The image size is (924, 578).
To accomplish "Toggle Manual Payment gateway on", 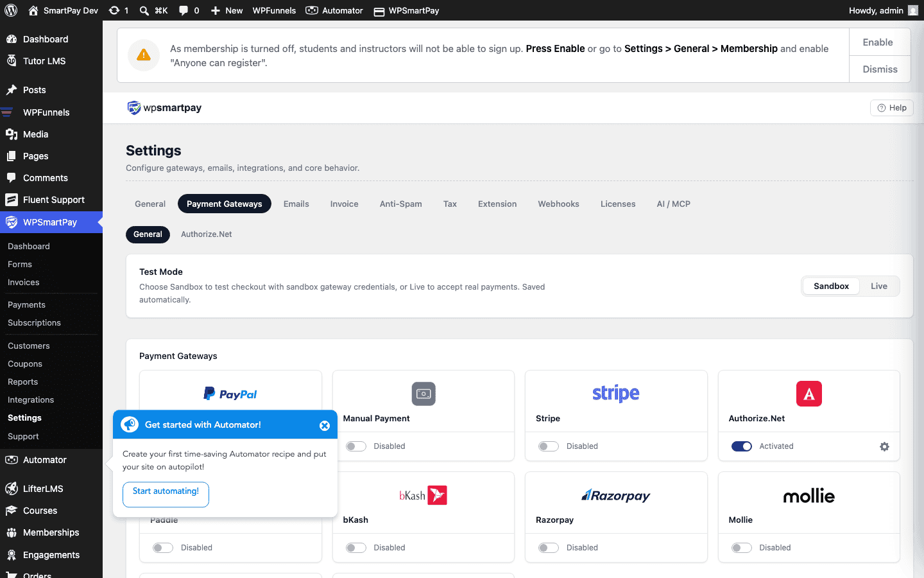I will pyautogui.click(x=356, y=446).
